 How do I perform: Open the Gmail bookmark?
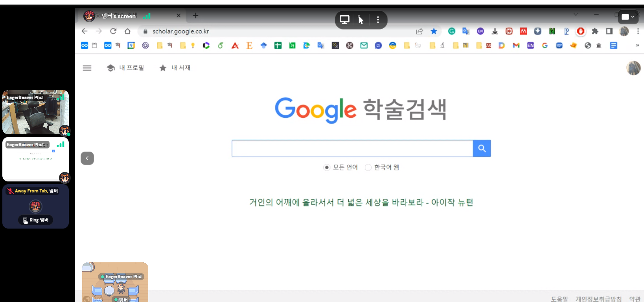(x=516, y=46)
